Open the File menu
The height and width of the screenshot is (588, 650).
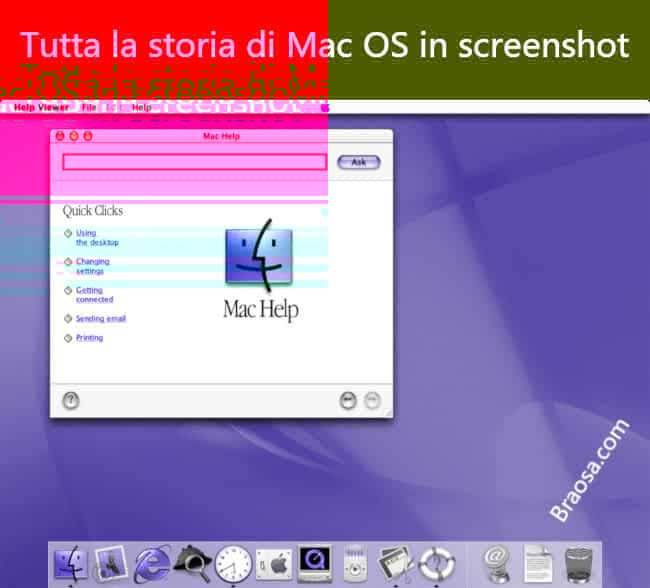click(90, 107)
